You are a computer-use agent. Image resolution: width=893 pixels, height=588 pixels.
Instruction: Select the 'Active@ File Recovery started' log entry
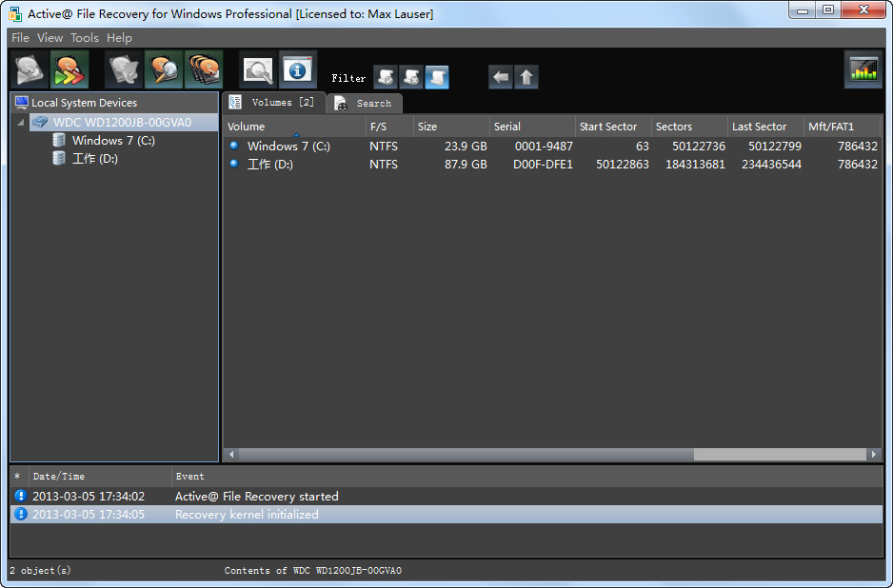point(446,497)
